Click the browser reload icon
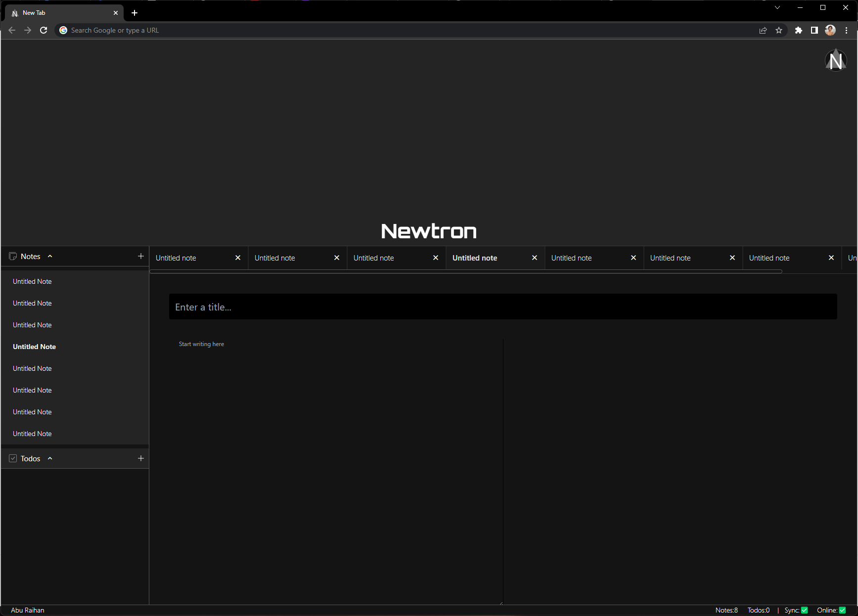 point(44,30)
